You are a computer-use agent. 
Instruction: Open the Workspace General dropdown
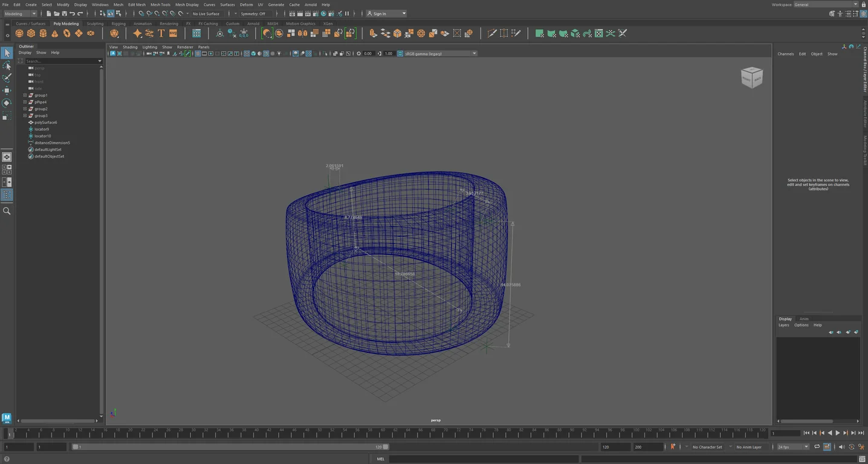pyautogui.click(x=826, y=4)
